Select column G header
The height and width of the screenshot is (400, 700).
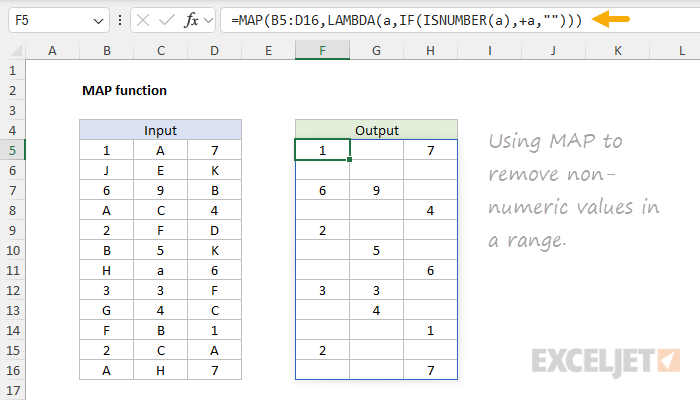[376, 50]
